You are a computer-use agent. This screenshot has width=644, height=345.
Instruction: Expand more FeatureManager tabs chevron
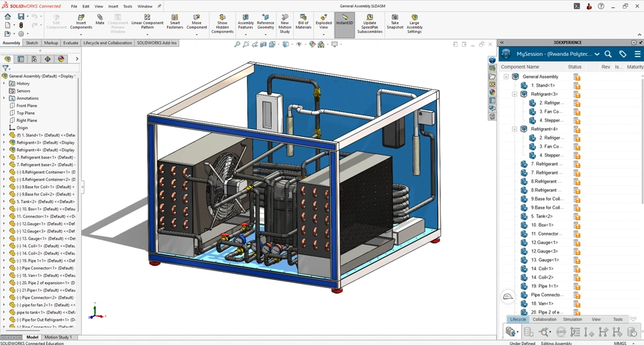coord(76,59)
